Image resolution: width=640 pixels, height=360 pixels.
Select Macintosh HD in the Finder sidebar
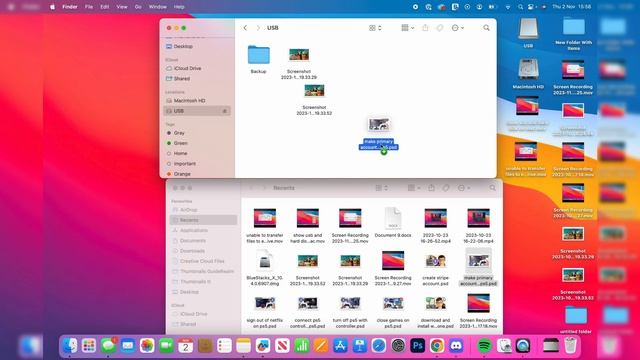coord(197,101)
